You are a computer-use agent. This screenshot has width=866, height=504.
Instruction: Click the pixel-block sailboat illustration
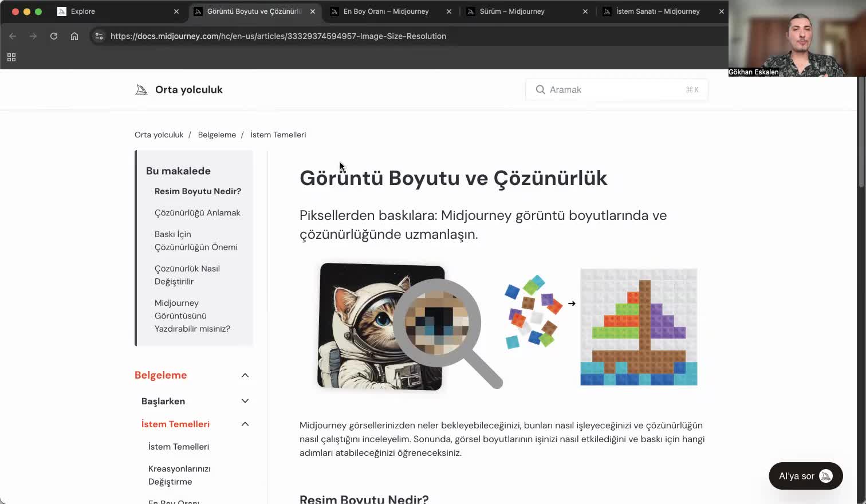(x=639, y=327)
